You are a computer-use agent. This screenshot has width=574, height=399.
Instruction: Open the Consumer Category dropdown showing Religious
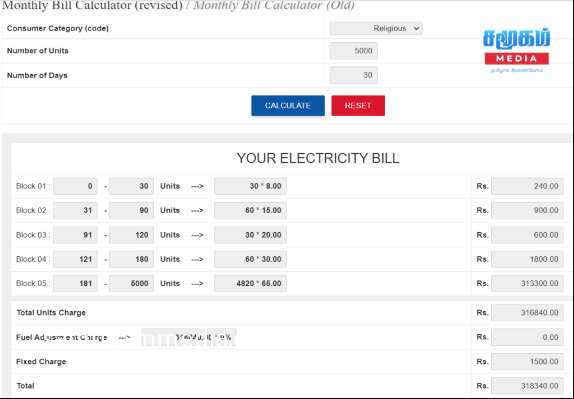[x=376, y=28]
